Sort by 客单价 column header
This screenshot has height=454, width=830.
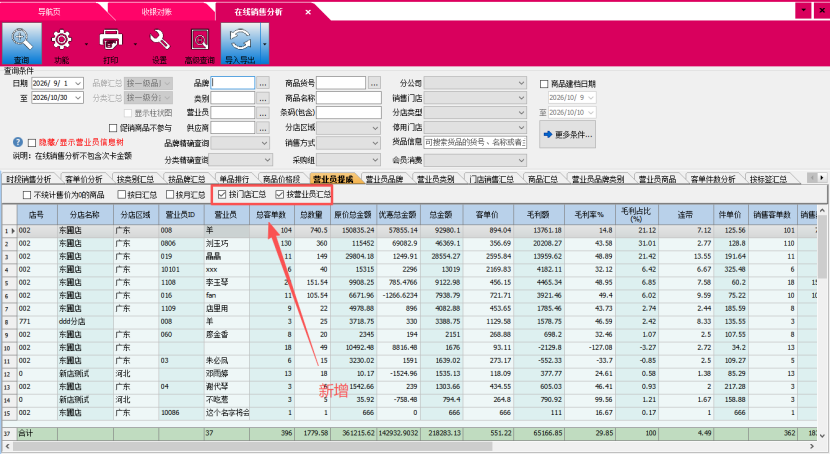click(487, 215)
